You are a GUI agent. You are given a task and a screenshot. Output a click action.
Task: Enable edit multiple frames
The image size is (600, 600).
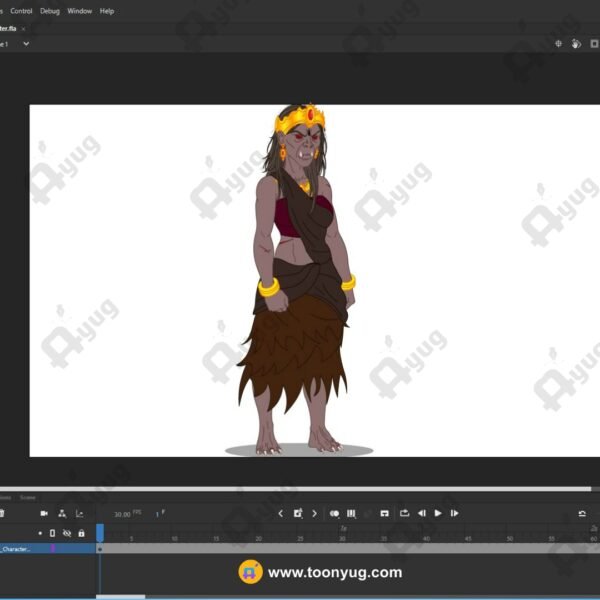pos(351,514)
